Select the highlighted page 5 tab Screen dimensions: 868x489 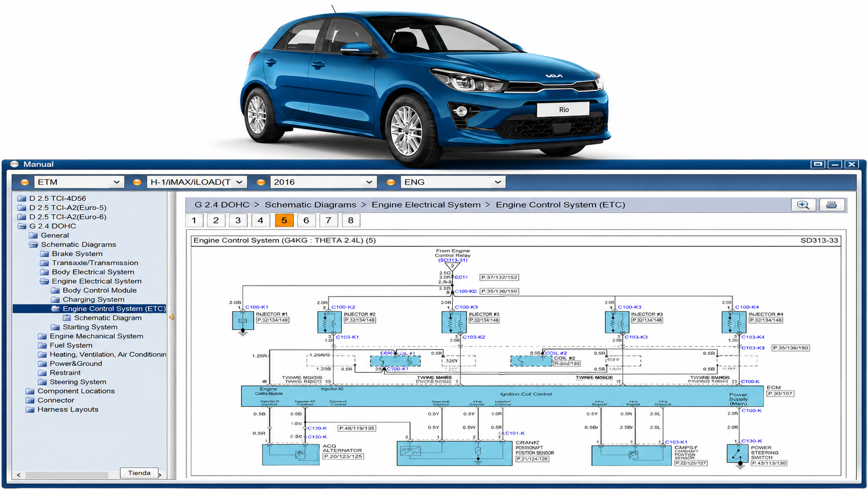[284, 220]
